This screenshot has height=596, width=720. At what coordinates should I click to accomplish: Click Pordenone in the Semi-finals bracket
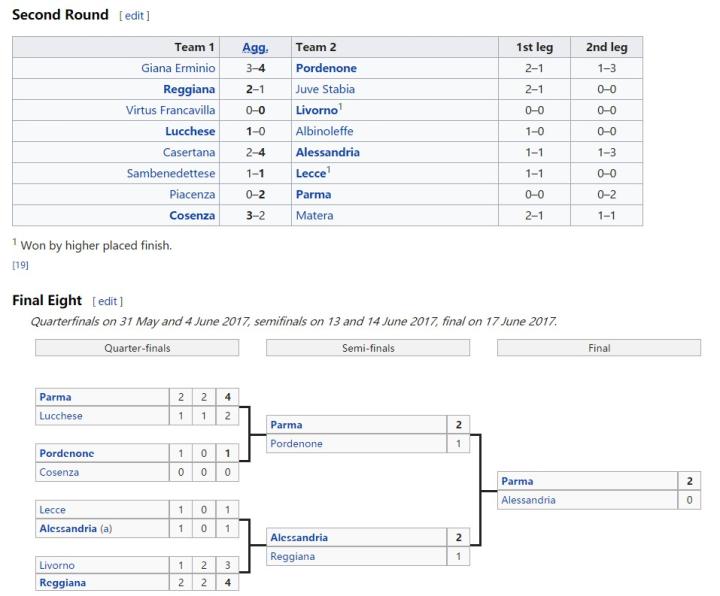tap(296, 443)
